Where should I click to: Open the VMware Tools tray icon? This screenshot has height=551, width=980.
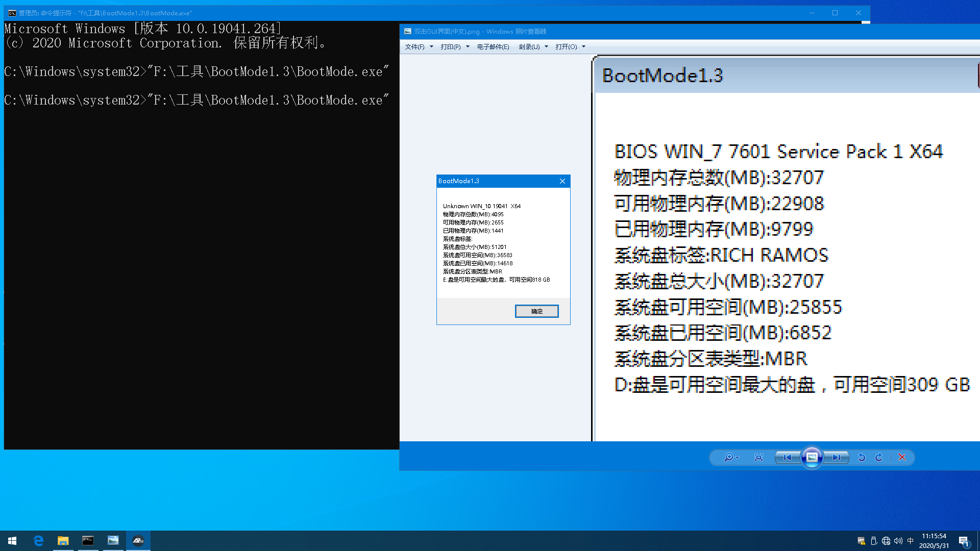click(862, 541)
